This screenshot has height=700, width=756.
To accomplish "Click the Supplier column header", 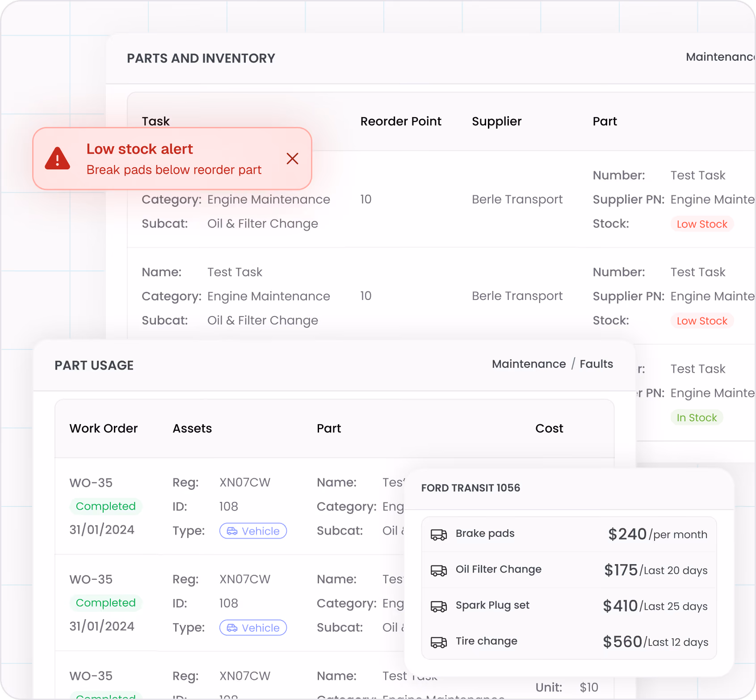I will [496, 122].
